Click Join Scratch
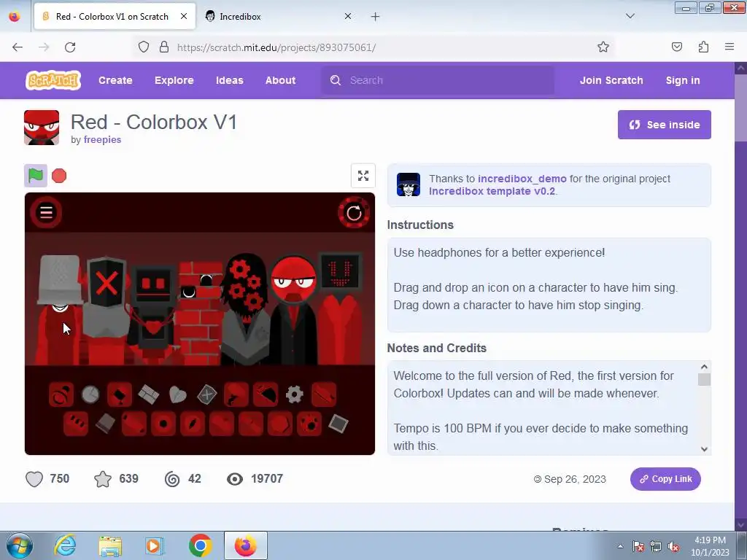Viewport: 747px width, 560px height. click(x=611, y=80)
